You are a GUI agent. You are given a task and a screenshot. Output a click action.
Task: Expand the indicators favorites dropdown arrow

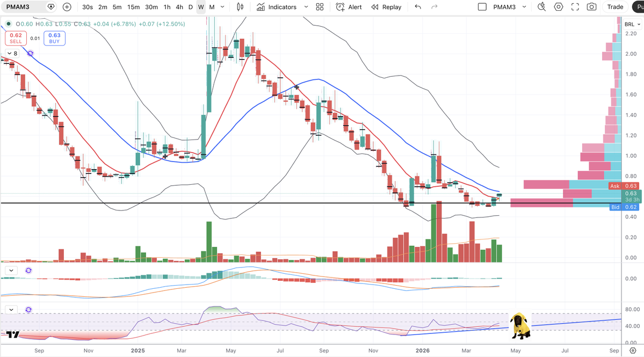(306, 7)
